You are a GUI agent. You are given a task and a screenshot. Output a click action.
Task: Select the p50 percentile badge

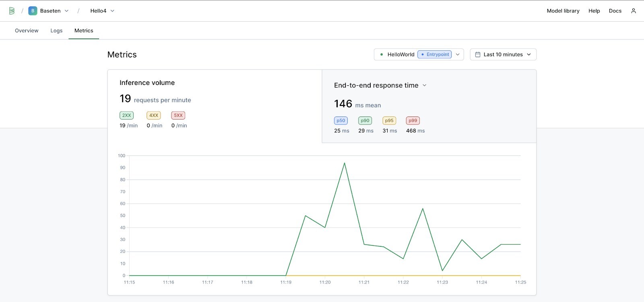tap(341, 121)
